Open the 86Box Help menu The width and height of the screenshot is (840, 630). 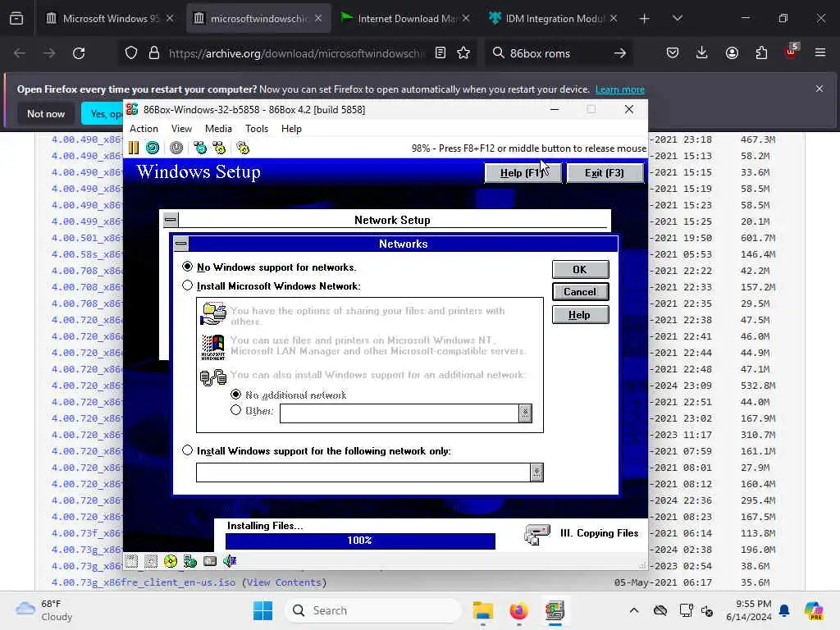coord(291,129)
